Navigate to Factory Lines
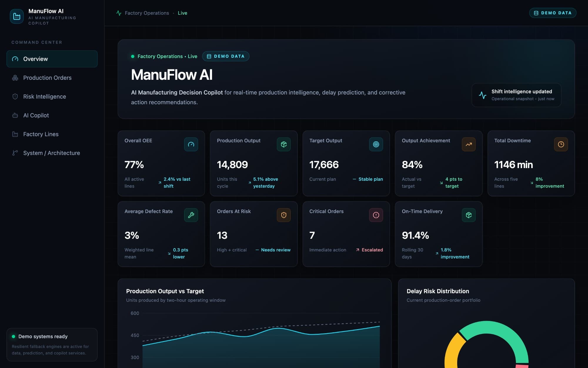 pyautogui.click(x=52, y=134)
